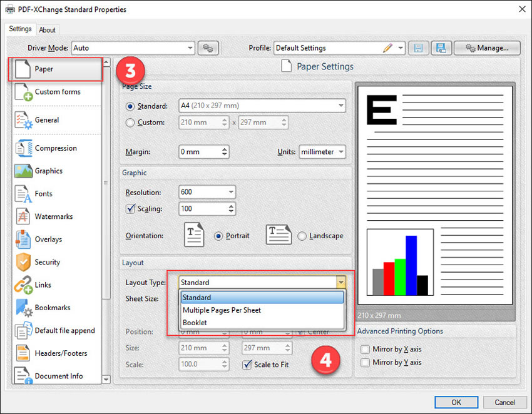Screen dimensions: 532x414
Task: Click the sidebar scrollbar thumb
Action: [106, 183]
